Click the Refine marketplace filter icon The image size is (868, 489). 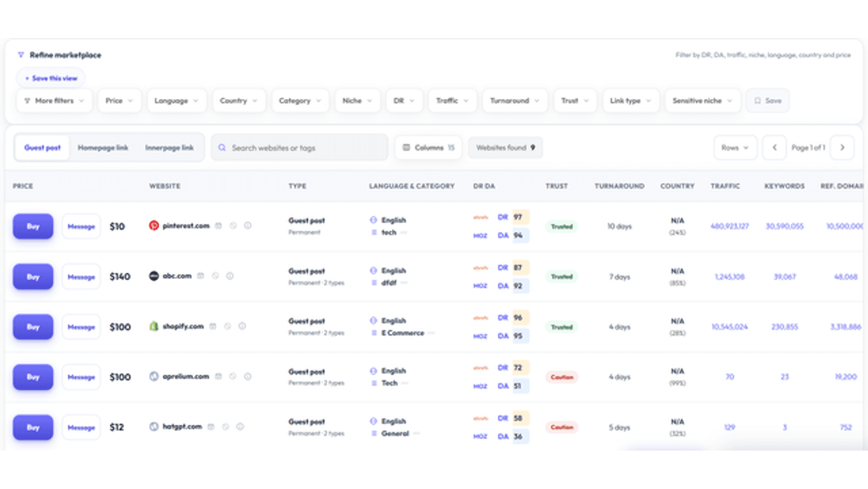(x=21, y=55)
